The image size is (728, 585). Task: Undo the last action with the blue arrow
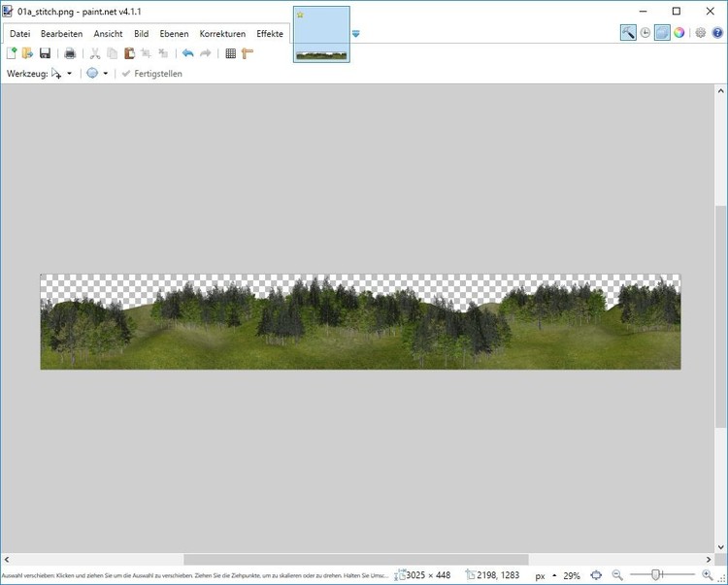(187, 53)
